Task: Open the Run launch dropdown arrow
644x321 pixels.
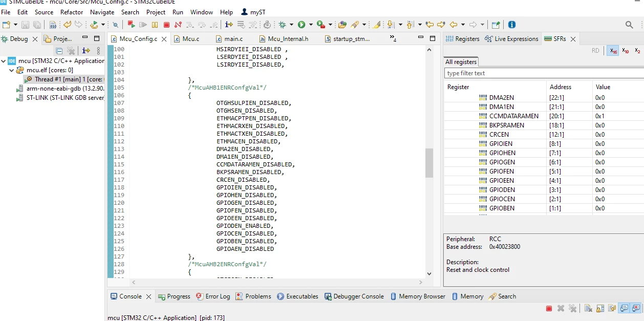Action: click(x=310, y=25)
